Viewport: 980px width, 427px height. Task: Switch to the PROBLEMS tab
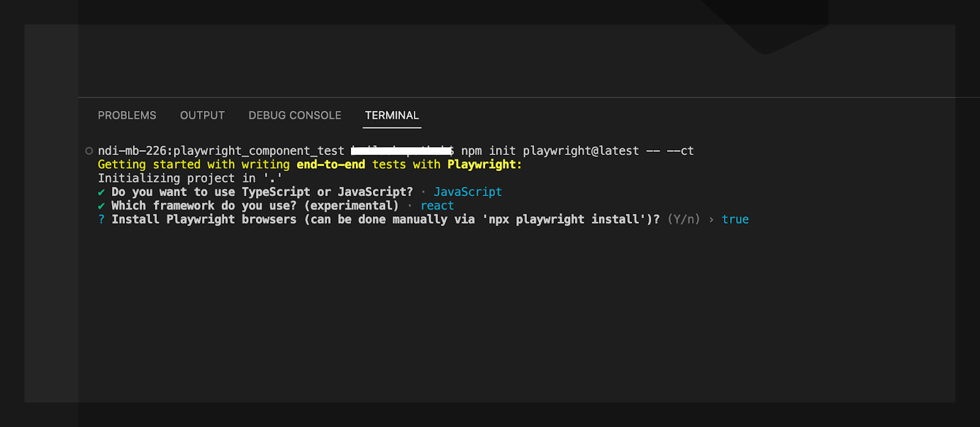click(x=127, y=115)
